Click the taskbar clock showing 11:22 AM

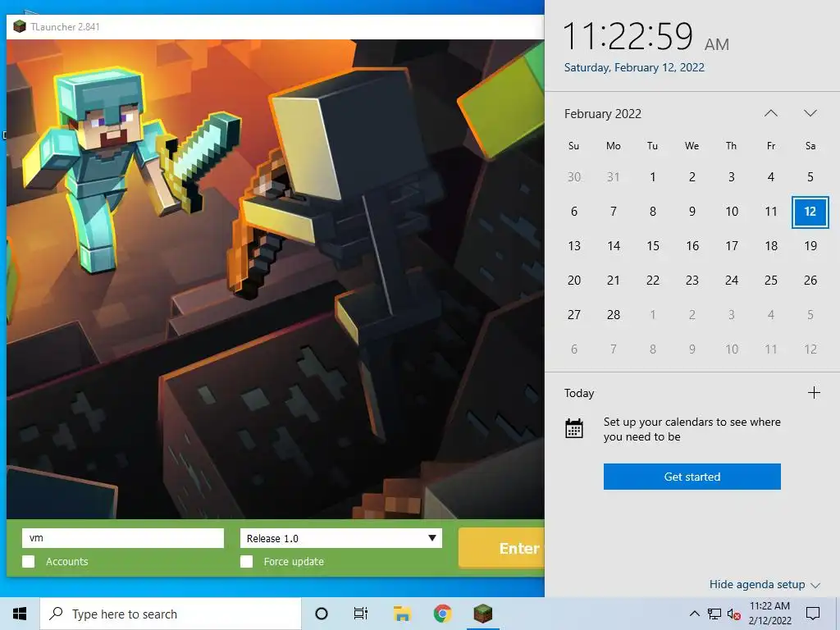point(769,614)
